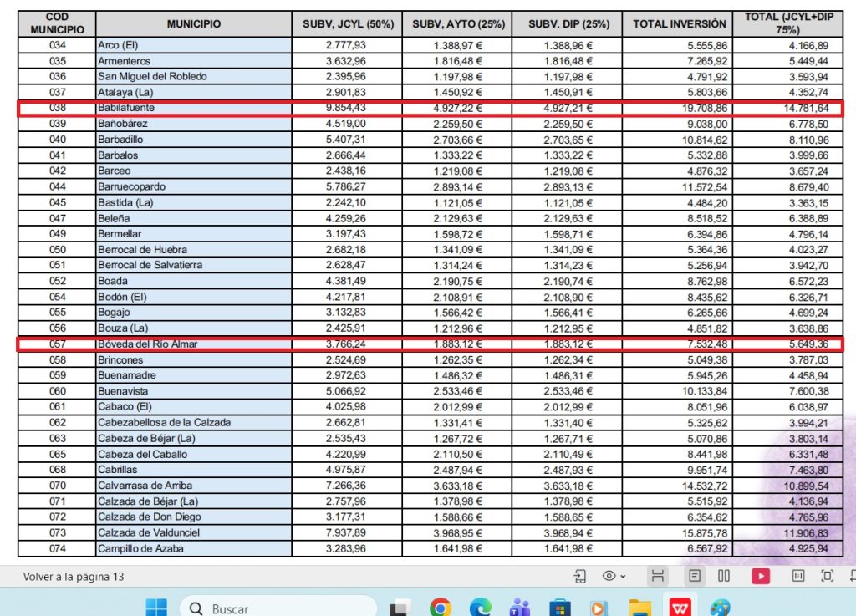Open Microsoft Teams in the taskbar
Viewport: 856px width, 616px height.
pyautogui.click(x=519, y=608)
